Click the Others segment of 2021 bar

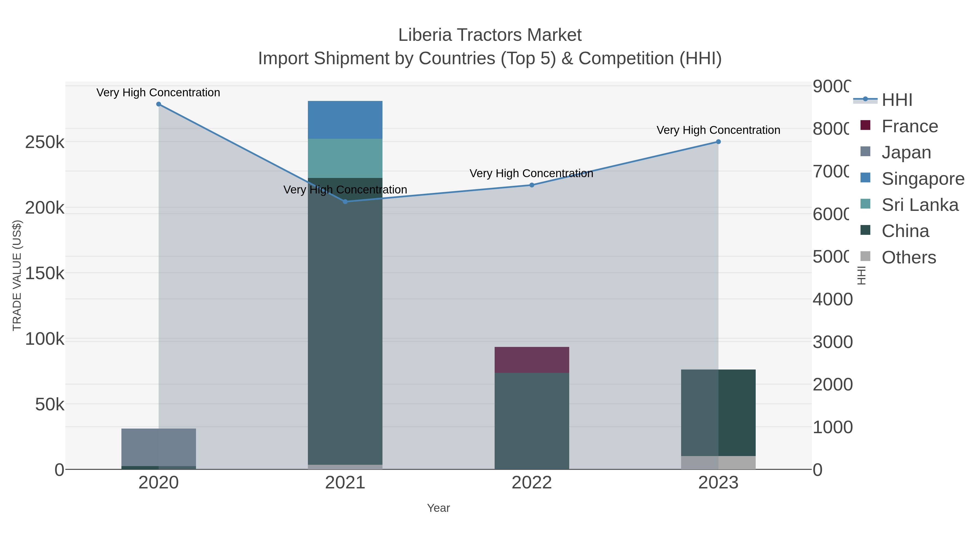point(345,467)
